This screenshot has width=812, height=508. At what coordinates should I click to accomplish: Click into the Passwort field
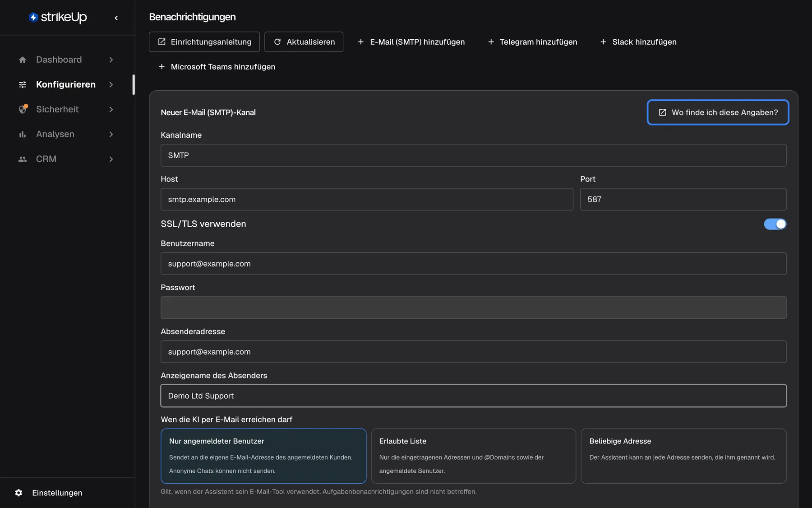click(x=474, y=308)
